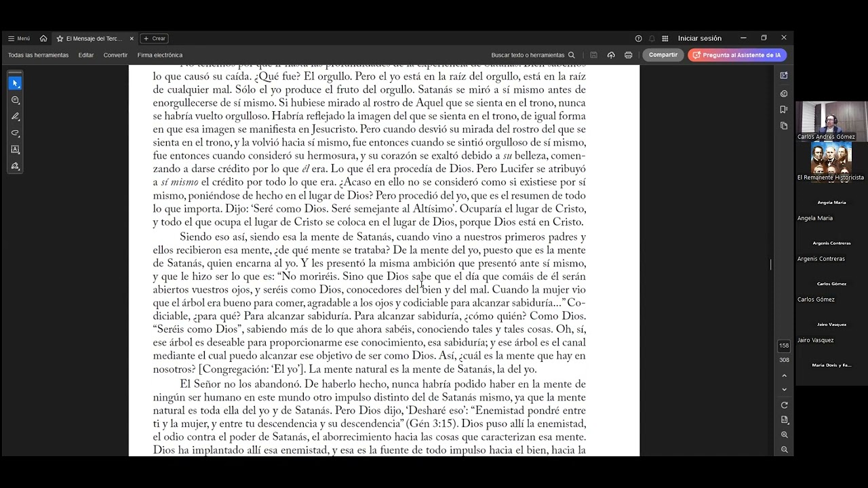Go to previous page using up chevron
This screenshot has height=488, width=868.
point(785,375)
